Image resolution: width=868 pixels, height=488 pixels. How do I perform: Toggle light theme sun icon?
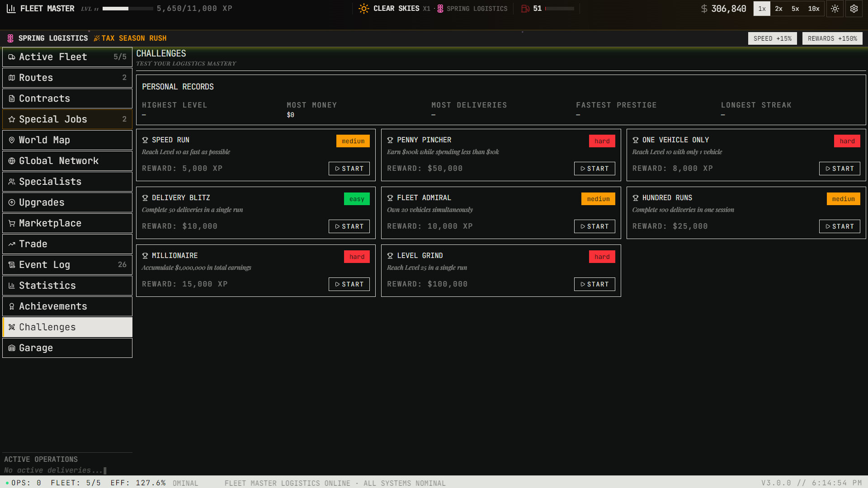[x=835, y=9]
